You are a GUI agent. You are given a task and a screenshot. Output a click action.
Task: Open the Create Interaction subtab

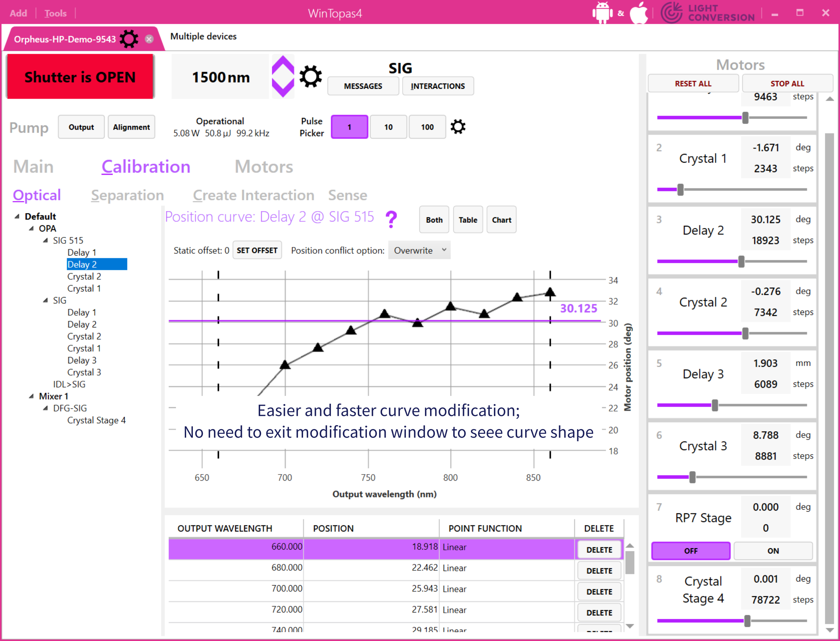254,195
